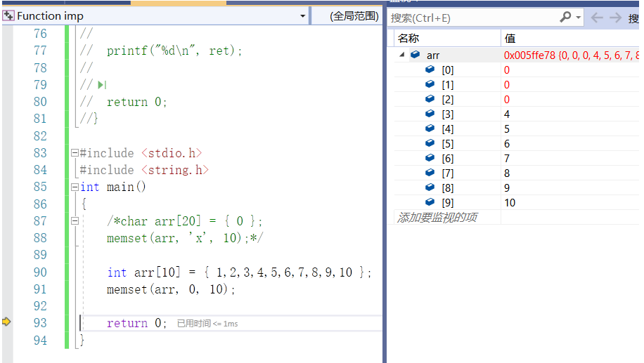Image resolution: width=644 pixels, height=363 pixels.
Task: Select watch row arr [3]
Action: click(x=517, y=114)
